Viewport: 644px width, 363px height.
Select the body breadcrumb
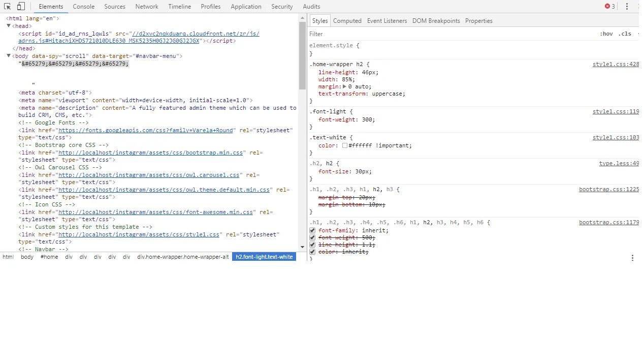pos(27,257)
